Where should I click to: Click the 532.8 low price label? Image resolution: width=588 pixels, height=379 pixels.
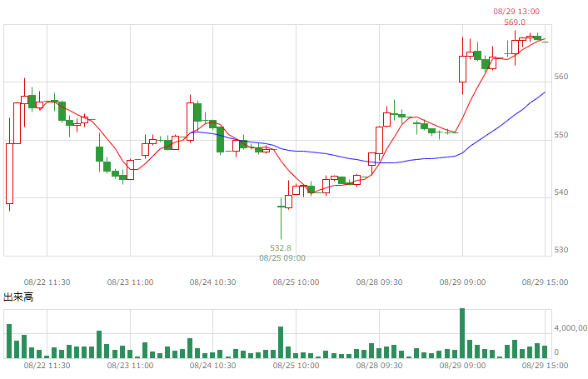pos(281,247)
